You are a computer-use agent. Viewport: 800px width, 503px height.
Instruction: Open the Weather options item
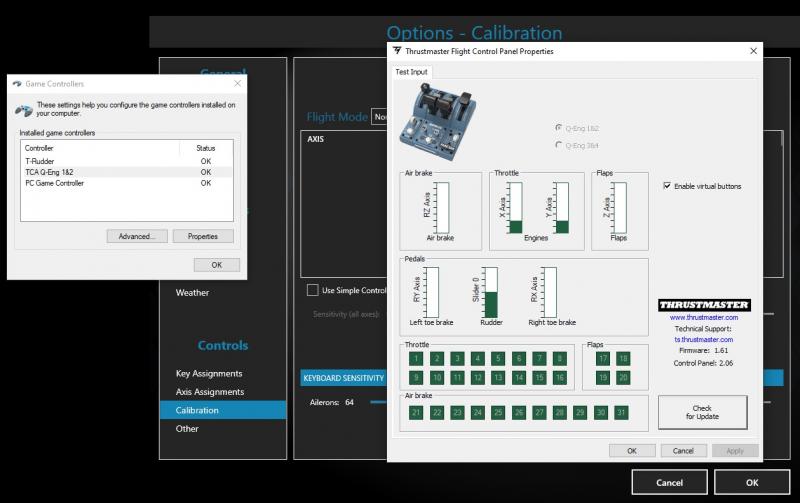coord(192,293)
